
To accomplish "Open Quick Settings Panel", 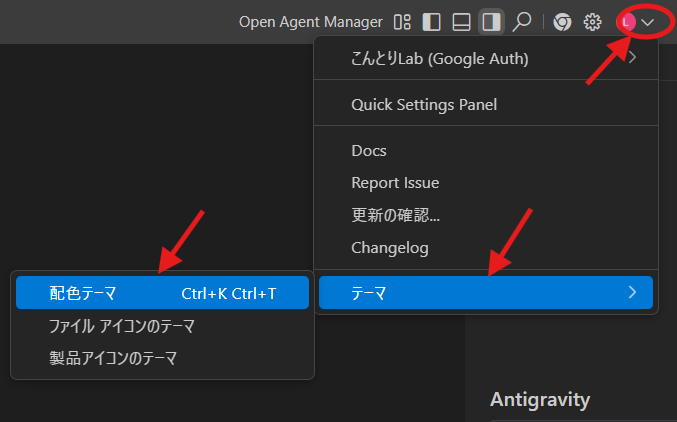I will point(424,104).
